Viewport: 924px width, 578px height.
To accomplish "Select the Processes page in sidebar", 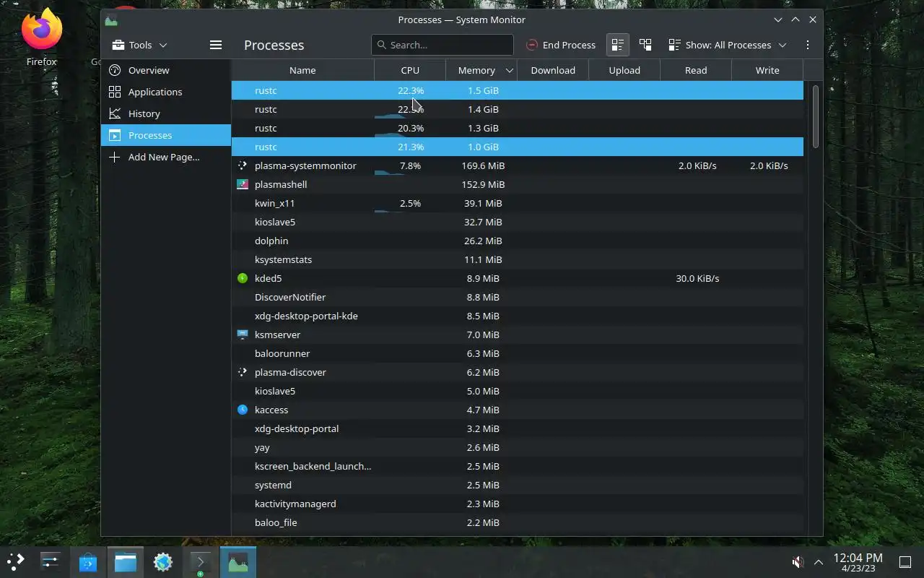I will 166,135.
